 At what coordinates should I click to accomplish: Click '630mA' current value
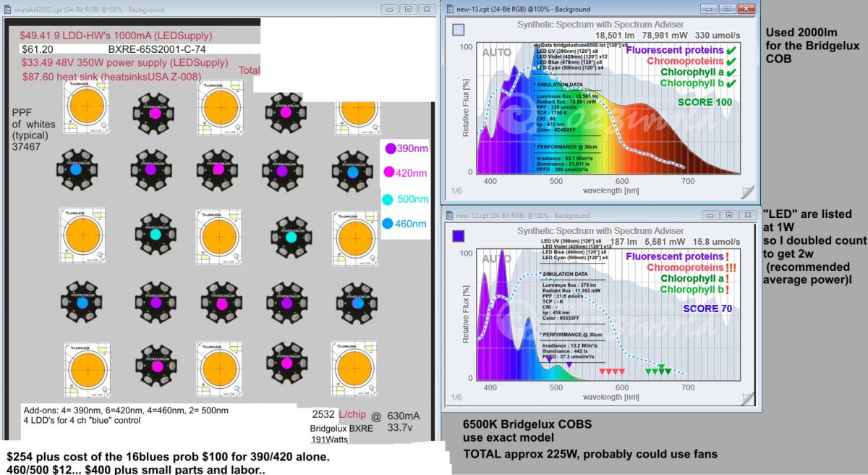point(404,416)
